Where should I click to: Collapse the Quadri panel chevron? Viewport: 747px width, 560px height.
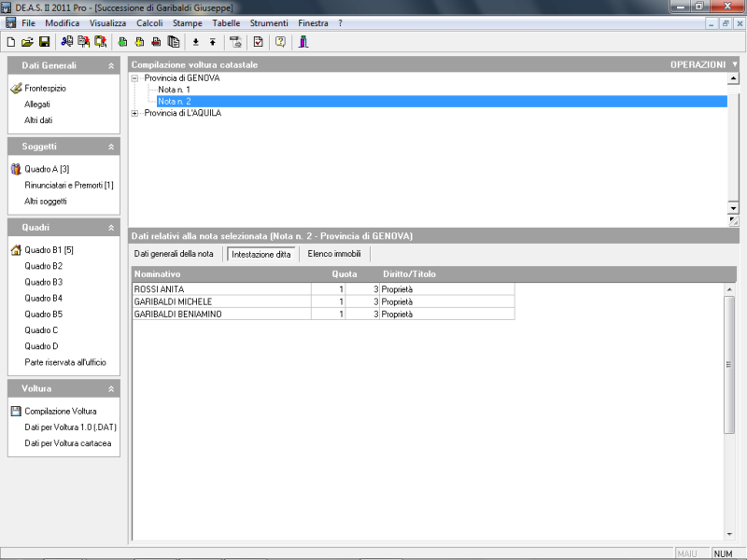tap(111, 228)
